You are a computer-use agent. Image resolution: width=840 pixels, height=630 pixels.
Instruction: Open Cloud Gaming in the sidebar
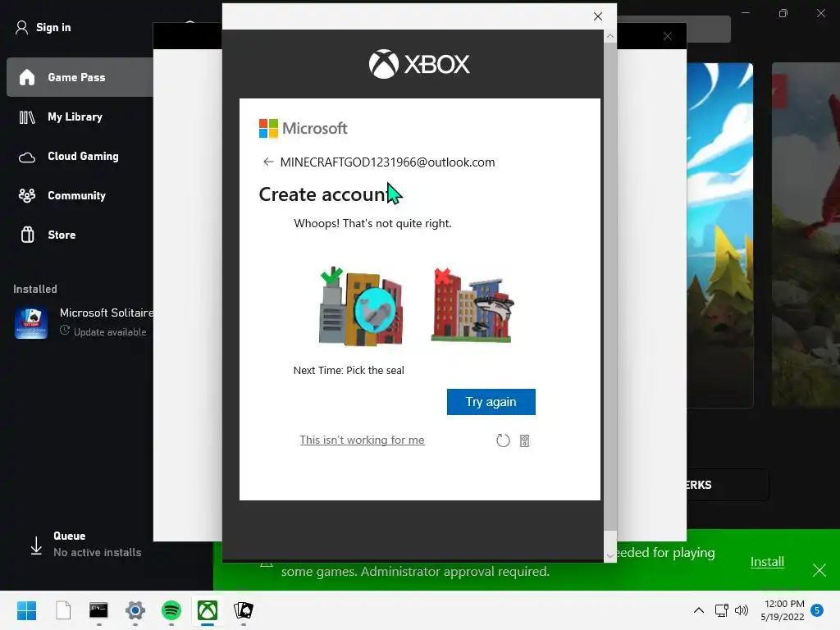point(80,157)
